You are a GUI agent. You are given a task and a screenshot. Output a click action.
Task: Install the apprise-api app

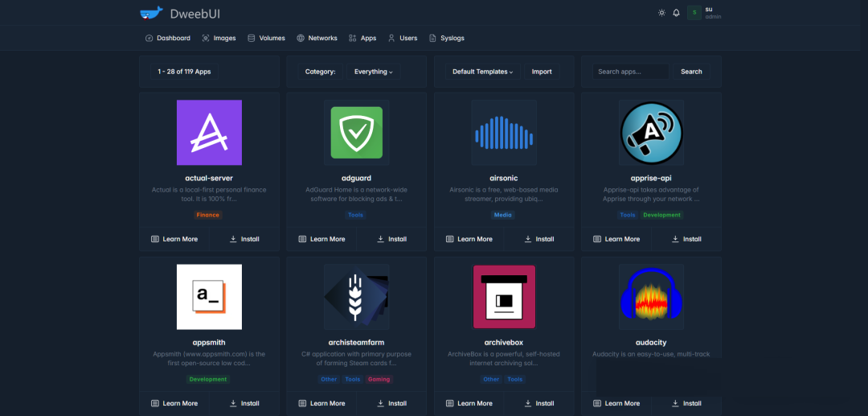click(686, 239)
